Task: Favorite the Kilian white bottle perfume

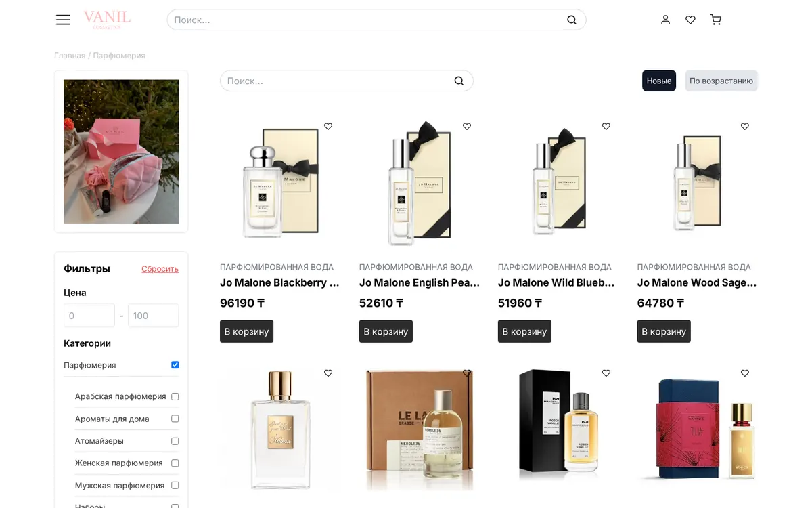Action: [328, 373]
